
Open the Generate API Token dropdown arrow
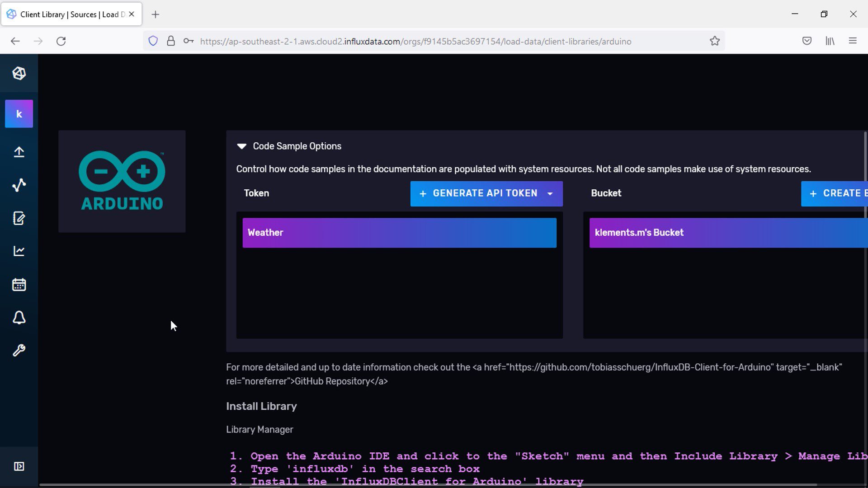tap(550, 194)
